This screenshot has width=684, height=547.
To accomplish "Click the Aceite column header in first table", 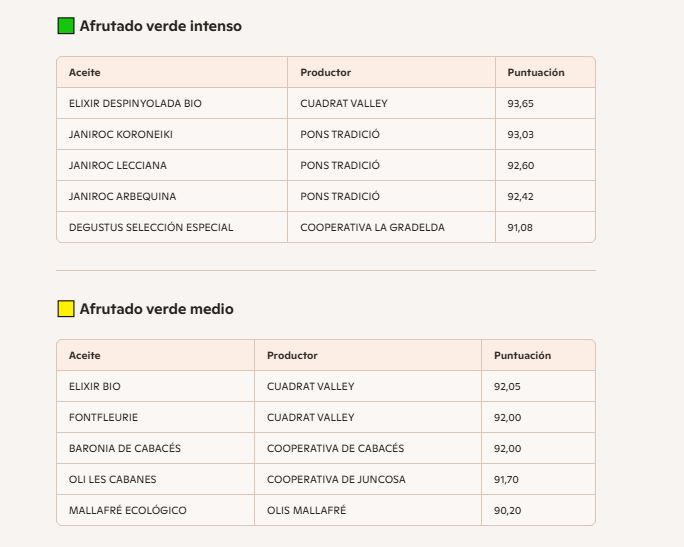I will (x=85, y=73).
